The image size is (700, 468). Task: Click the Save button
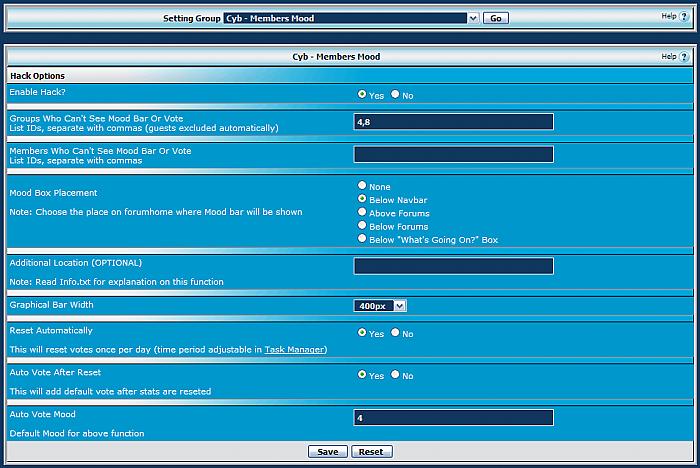point(327,452)
